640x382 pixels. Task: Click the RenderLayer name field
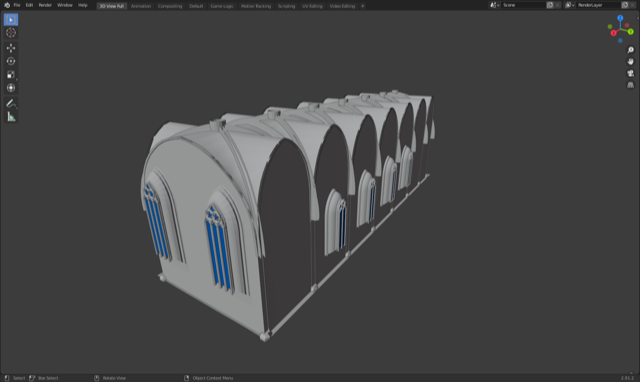click(598, 5)
